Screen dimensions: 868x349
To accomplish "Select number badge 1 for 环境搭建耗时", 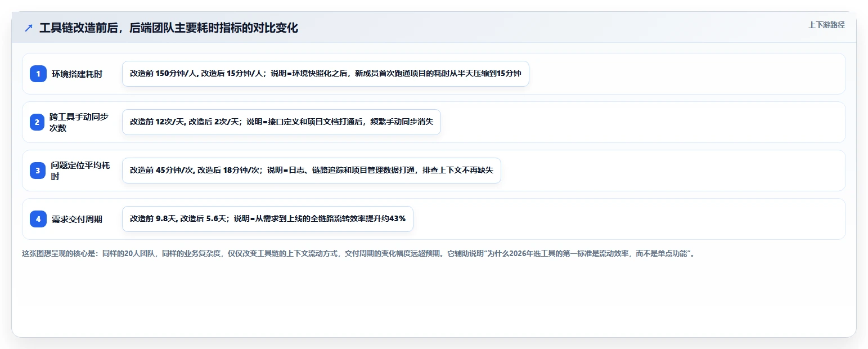I will point(38,74).
